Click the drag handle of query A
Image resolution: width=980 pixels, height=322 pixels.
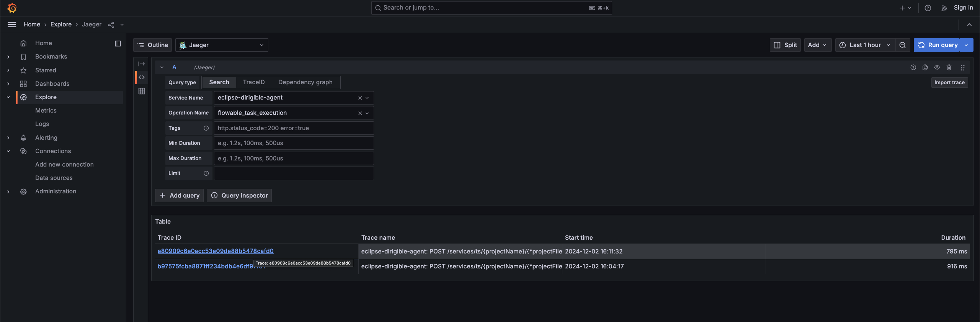click(x=963, y=67)
